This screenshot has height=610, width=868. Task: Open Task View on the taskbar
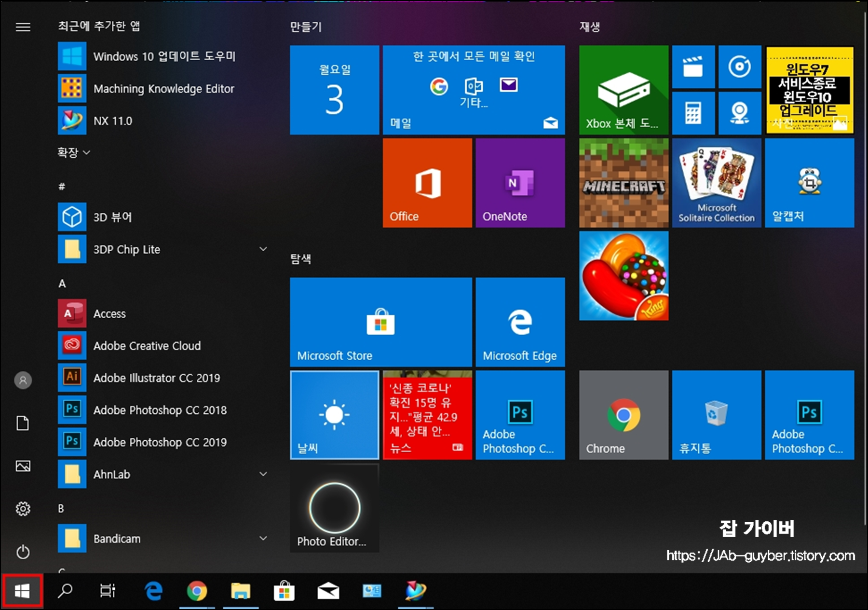click(x=108, y=591)
